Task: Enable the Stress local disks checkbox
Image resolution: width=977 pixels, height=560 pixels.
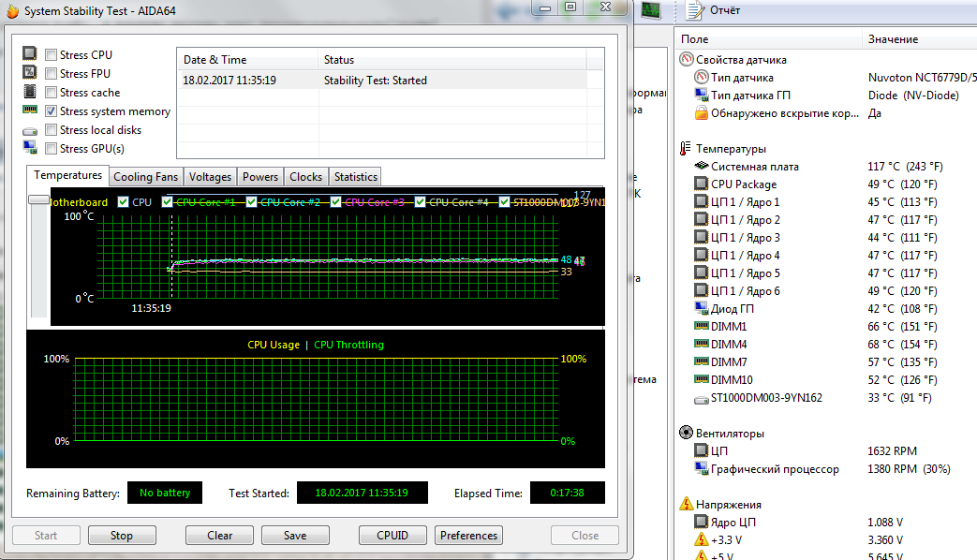Action: [52, 129]
